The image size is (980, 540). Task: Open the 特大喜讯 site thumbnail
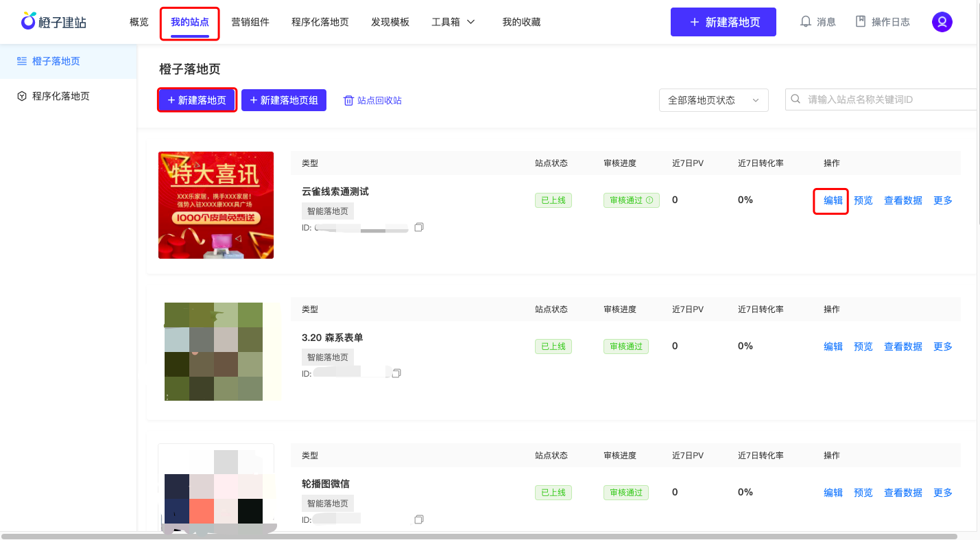click(x=215, y=205)
